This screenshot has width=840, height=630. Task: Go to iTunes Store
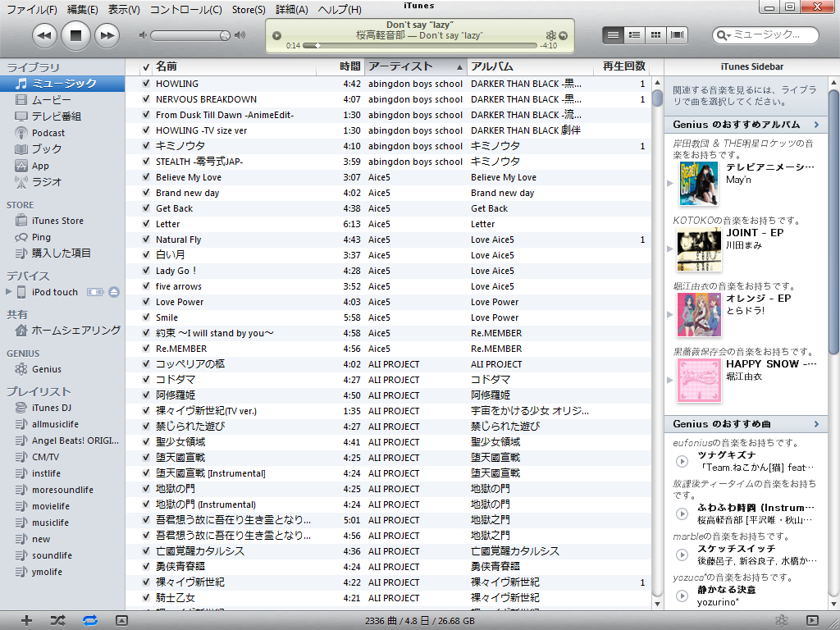[62, 221]
